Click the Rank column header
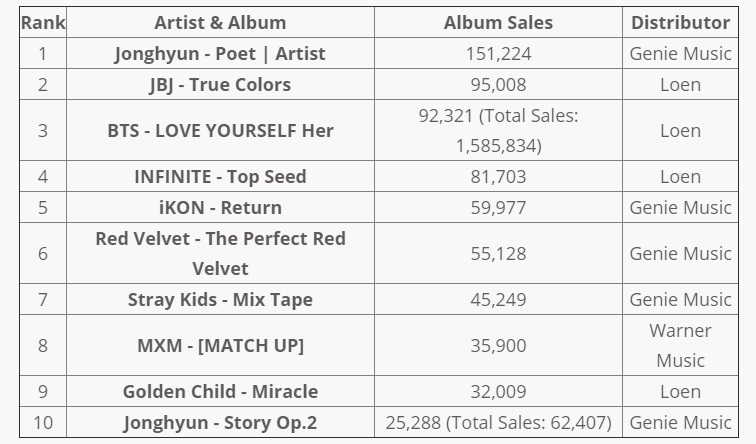This screenshot has width=756, height=444. pyautogui.click(x=43, y=22)
